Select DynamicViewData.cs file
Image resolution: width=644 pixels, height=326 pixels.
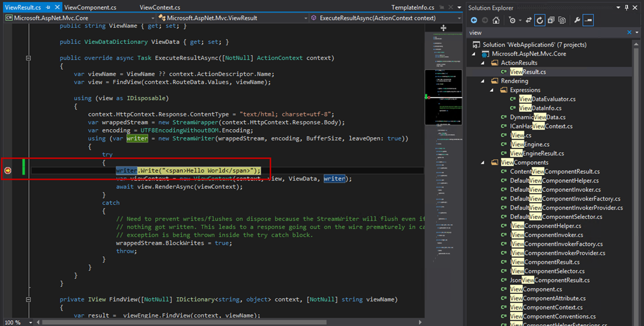point(538,117)
